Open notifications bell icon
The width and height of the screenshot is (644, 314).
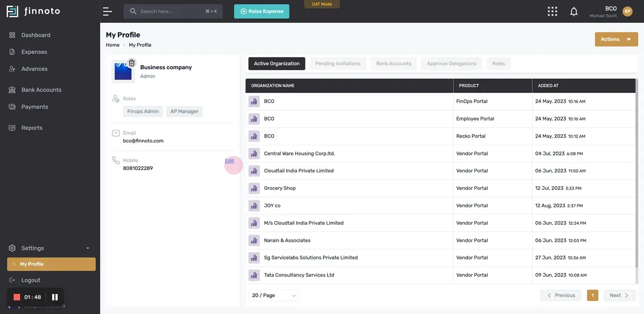tap(574, 11)
